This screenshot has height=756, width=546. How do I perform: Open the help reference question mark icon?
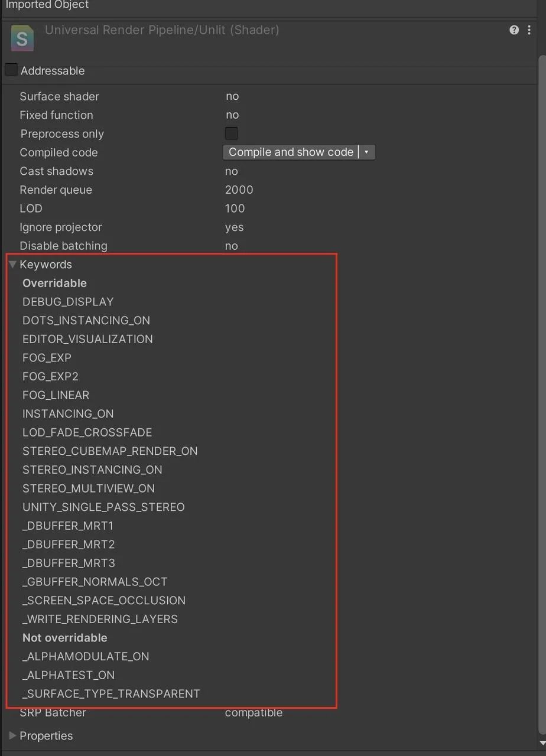[514, 30]
